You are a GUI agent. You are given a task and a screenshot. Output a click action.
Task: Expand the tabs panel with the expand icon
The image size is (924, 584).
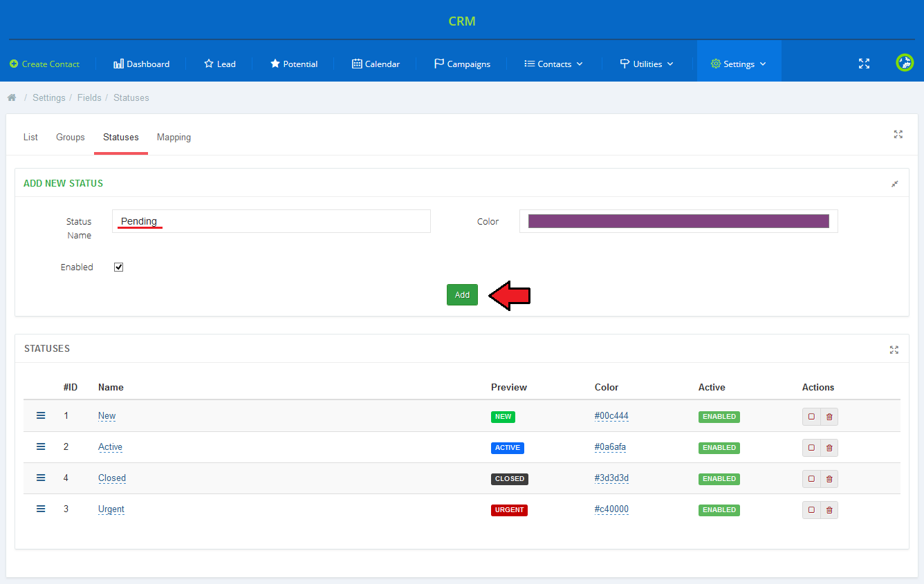(x=898, y=134)
